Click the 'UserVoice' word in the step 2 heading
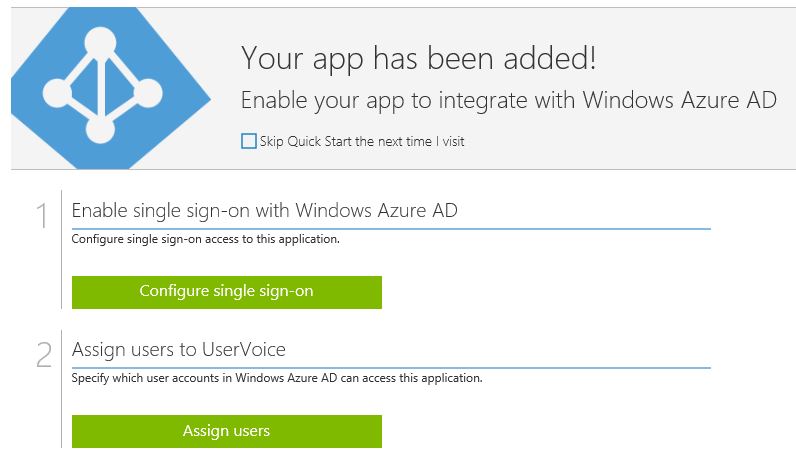 tap(244, 350)
